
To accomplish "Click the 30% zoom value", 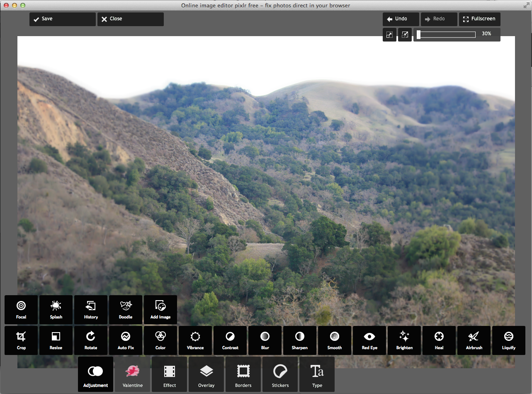I will [486, 34].
